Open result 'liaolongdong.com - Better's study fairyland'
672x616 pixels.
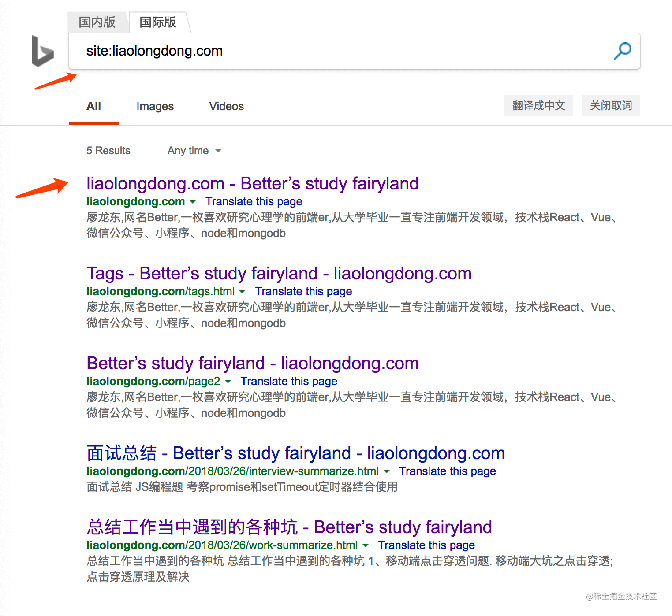pyautogui.click(x=252, y=183)
